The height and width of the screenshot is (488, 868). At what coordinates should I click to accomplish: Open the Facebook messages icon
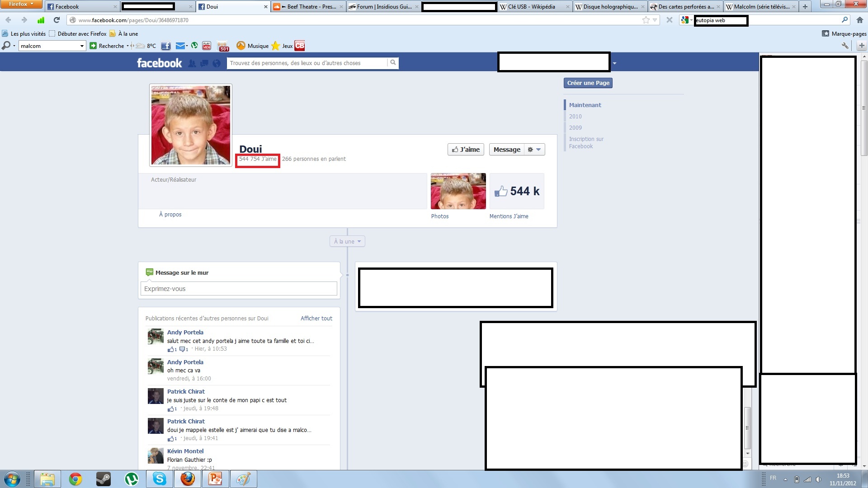[x=204, y=63]
